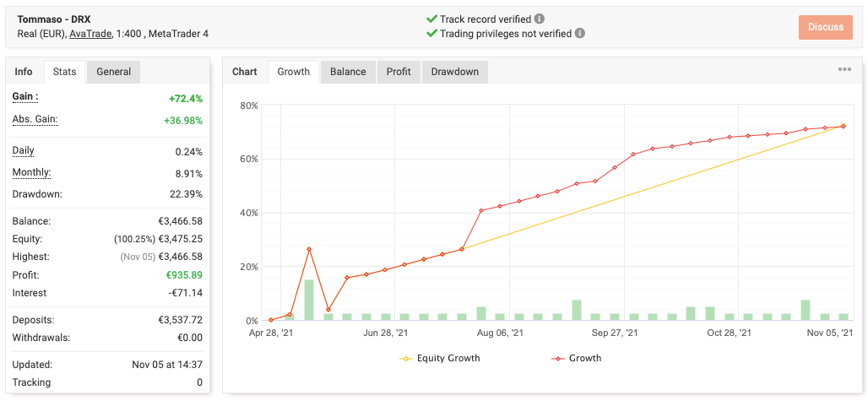This screenshot has height=401, width=868.
Task: Open the General tab
Action: tap(113, 72)
